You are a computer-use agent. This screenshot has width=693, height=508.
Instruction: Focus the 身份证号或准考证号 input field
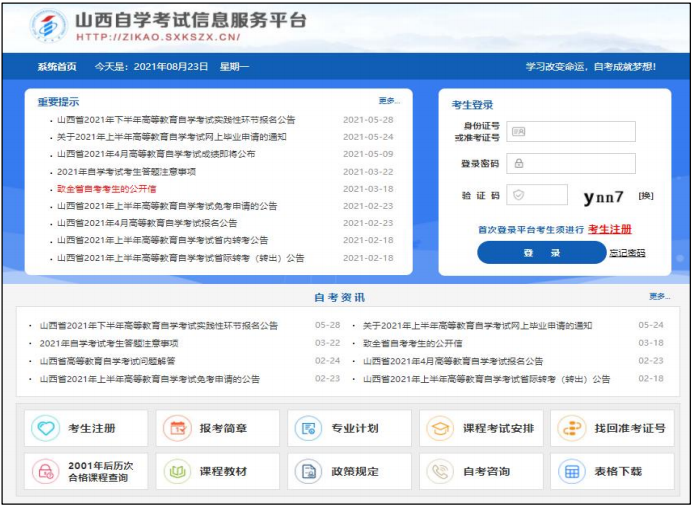[571, 131]
